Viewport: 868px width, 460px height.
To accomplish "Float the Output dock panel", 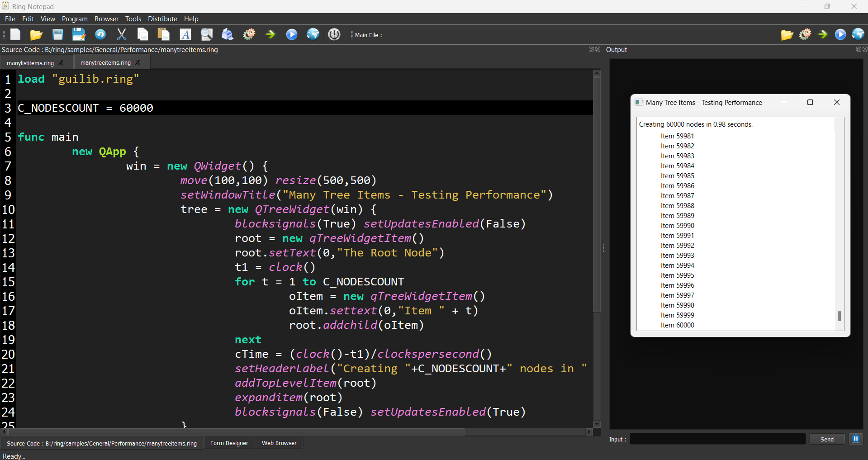I will 858,49.
